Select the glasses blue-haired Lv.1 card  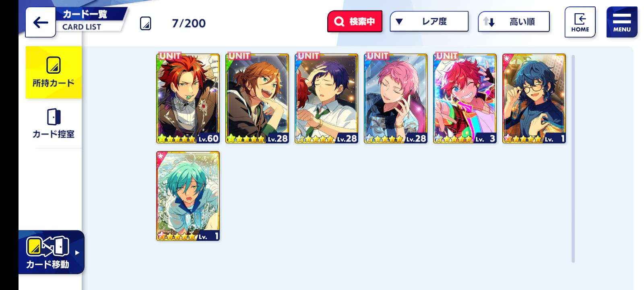(534, 99)
